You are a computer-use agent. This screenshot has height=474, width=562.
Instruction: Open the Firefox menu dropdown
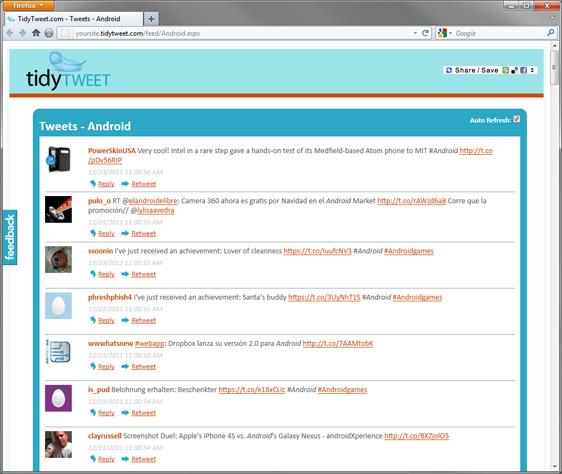point(27,5)
